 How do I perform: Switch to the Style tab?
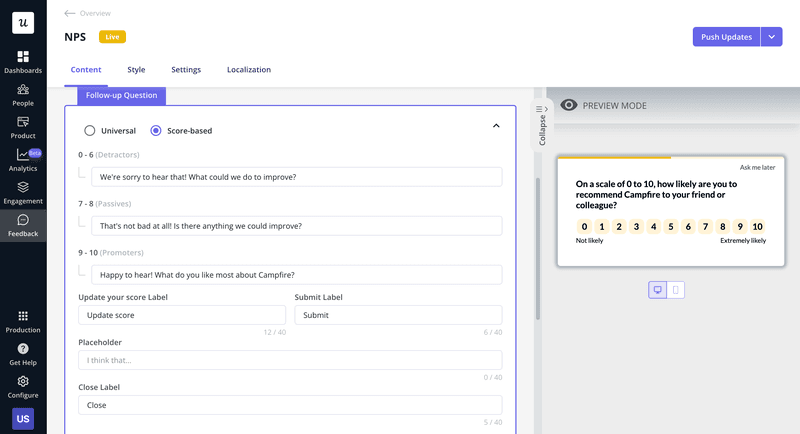(x=136, y=70)
